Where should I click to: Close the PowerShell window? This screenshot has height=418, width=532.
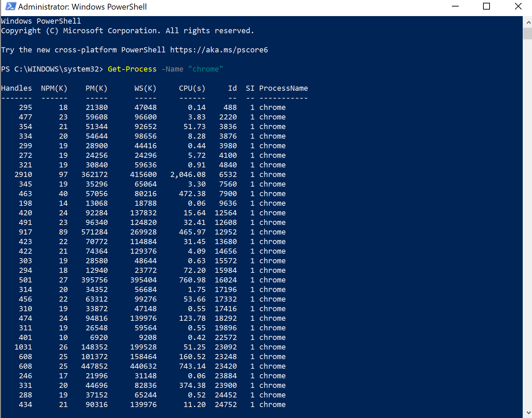518,7
